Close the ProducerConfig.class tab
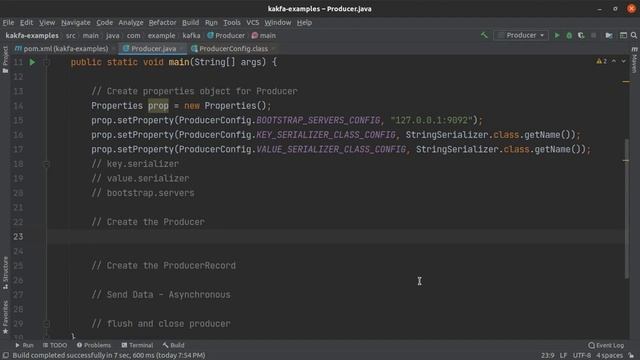This screenshot has height=360, width=640. pyautogui.click(x=274, y=49)
